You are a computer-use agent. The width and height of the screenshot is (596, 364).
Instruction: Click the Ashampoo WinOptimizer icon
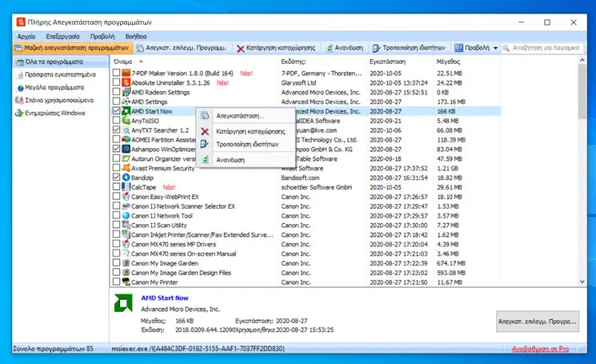pos(126,149)
